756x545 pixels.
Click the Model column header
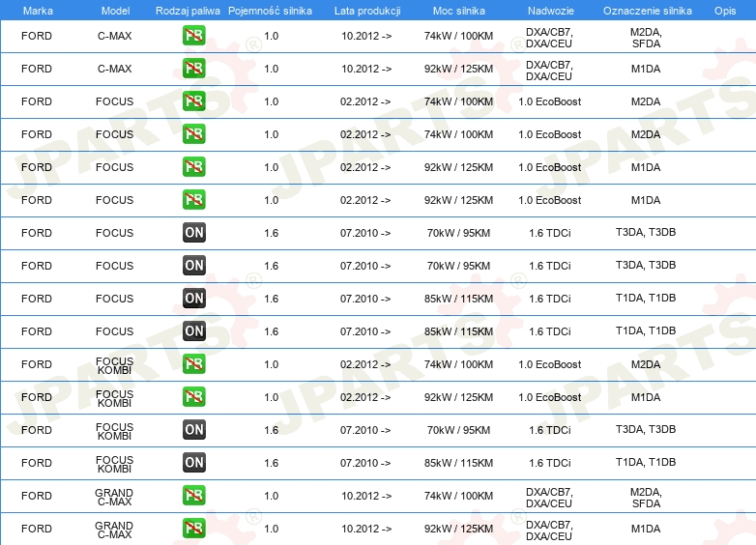coord(115,11)
